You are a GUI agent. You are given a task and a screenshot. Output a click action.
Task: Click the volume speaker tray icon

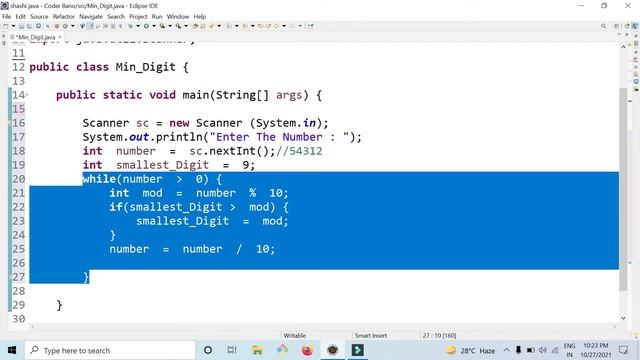[x=542, y=350]
